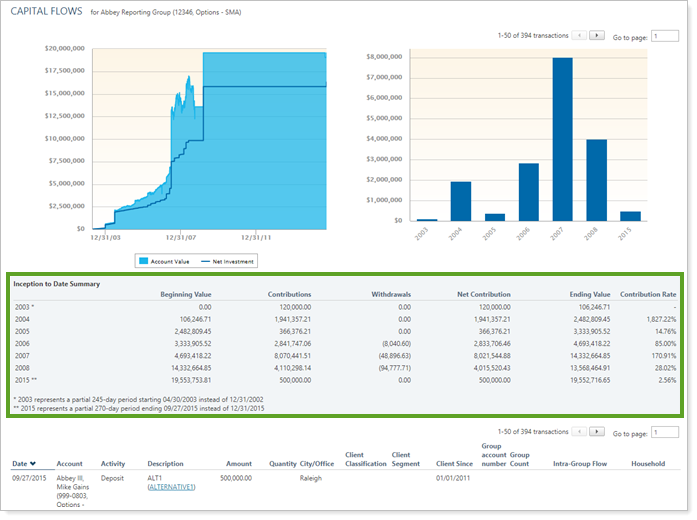Image resolution: width=697 pixels, height=520 pixels.
Task: Sort by the Account column header
Action: pyautogui.click(x=70, y=464)
